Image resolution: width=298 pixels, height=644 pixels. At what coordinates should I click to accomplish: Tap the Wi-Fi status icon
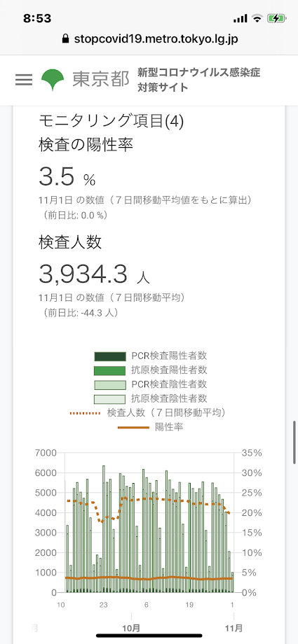tap(257, 18)
